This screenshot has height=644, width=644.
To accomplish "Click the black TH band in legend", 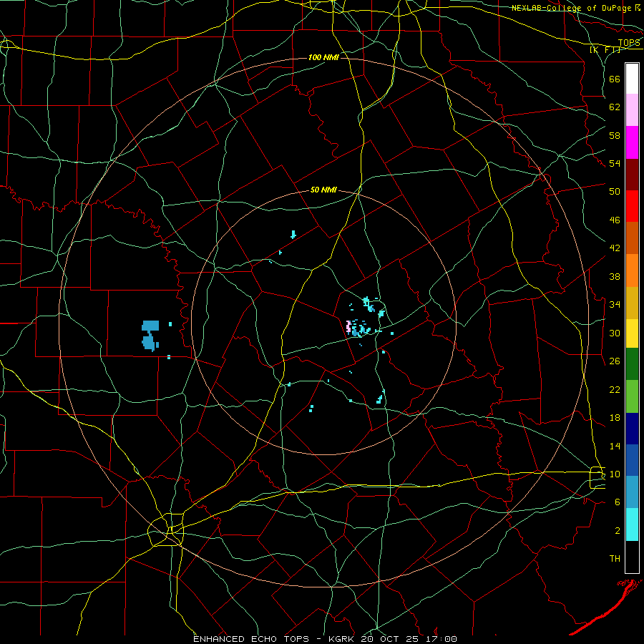I will (632, 557).
